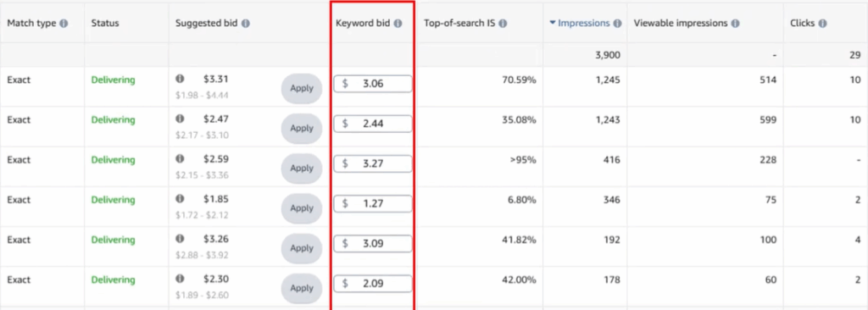
Task: Click info icon beside $1.85 suggested bid
Action: [180, 198]
